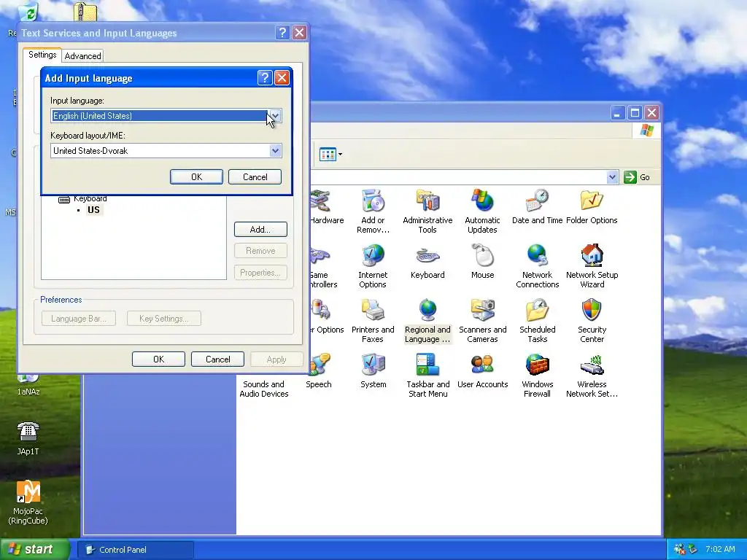Click the 1aNAz desktop icon label
Viewport: 747px width, 560px height.
point(28,392)
